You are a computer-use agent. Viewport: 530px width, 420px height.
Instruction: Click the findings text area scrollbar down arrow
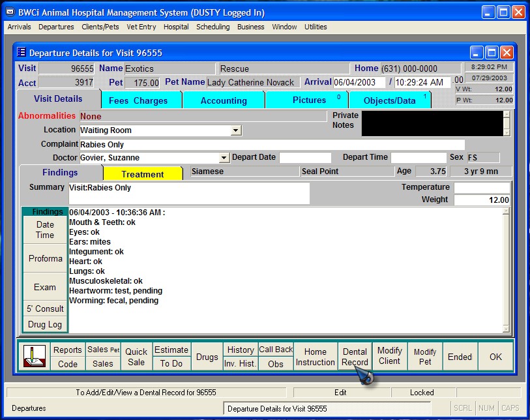[506, 329]
